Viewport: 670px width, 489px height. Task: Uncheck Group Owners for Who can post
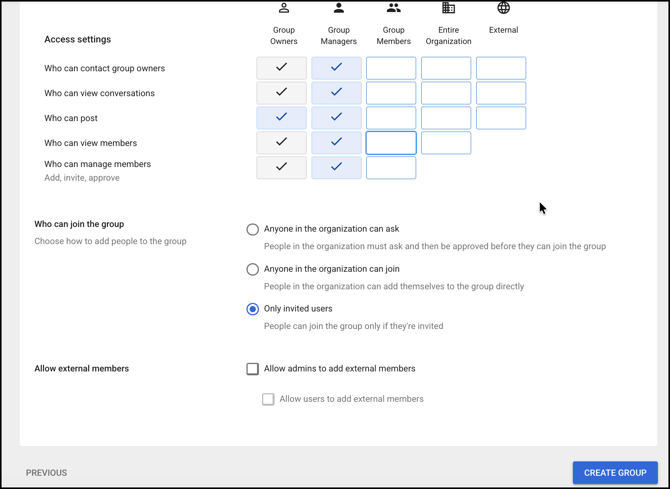point(281,118)
